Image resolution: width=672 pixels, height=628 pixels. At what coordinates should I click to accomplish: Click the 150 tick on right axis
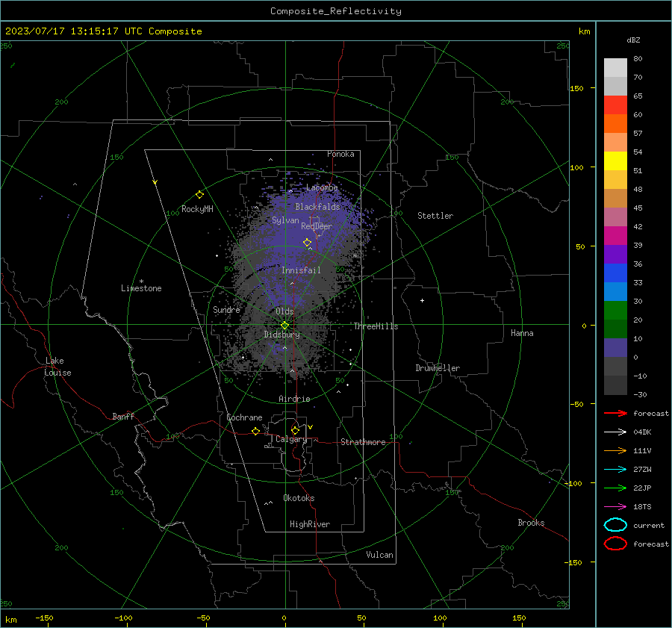(x=576, y=88)
